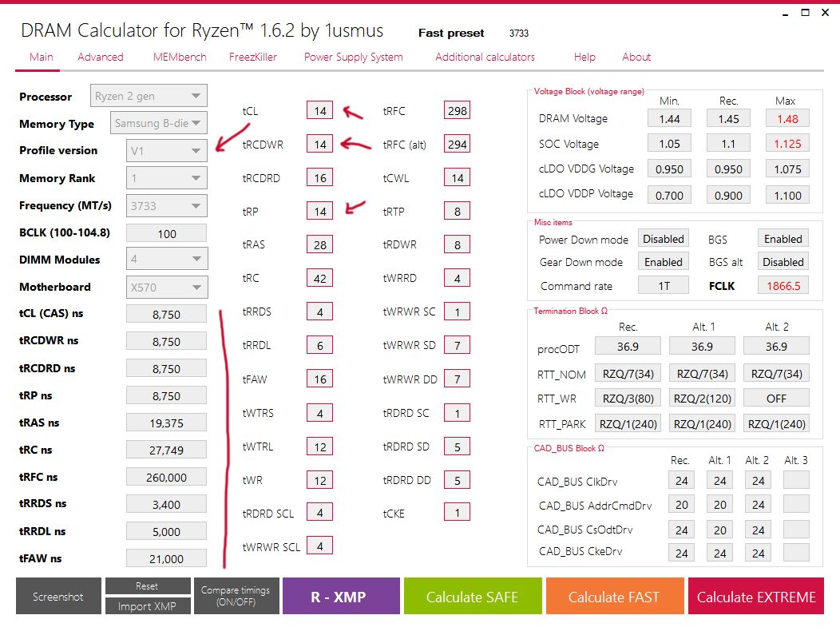The image size is (840, 631).
Task: Click the tFAW ns value 21,000
Action: click(x=167, y=558)
